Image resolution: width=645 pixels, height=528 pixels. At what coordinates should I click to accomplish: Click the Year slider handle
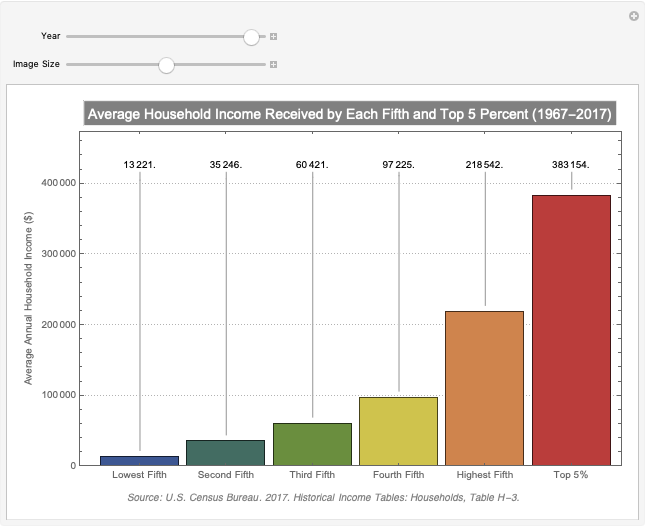251,37
